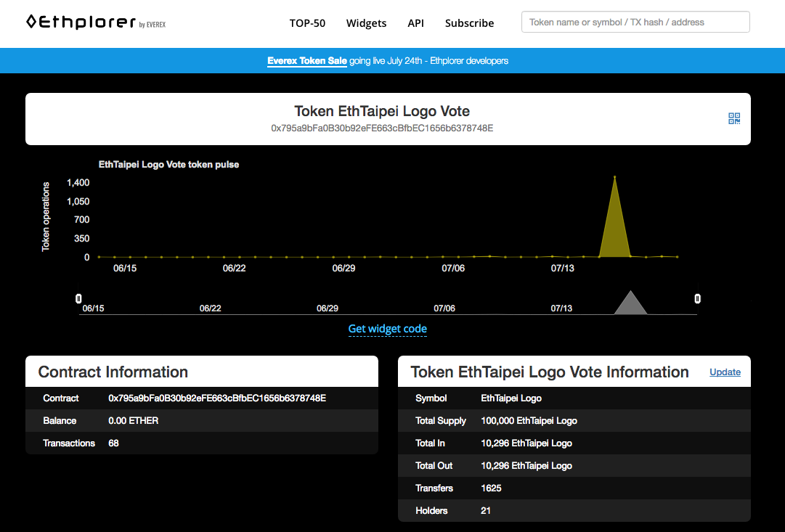Focus the token search field

click(x=635, y=22)
